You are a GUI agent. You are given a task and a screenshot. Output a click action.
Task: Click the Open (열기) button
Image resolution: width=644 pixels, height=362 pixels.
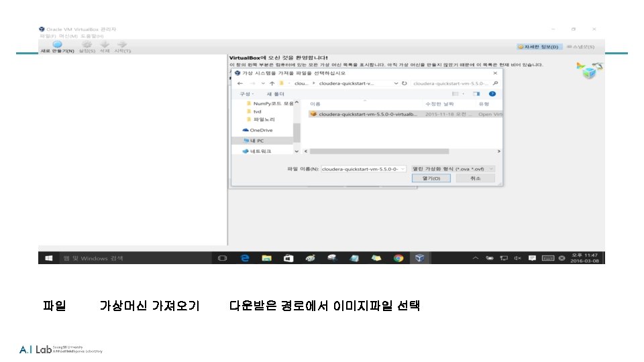431,178
